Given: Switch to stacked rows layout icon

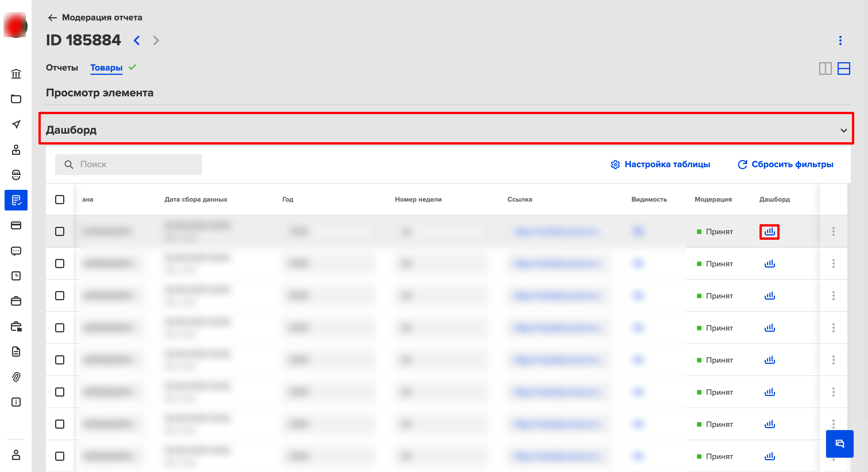Looking at the screenshot, I should tap(844, 69).
